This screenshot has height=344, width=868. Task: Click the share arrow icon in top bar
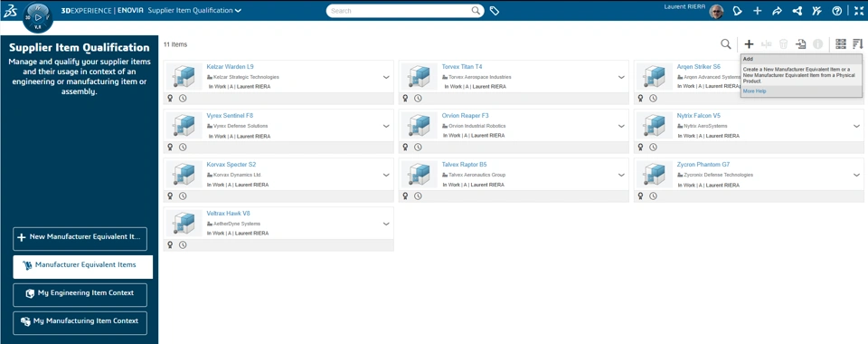[777, 11]
